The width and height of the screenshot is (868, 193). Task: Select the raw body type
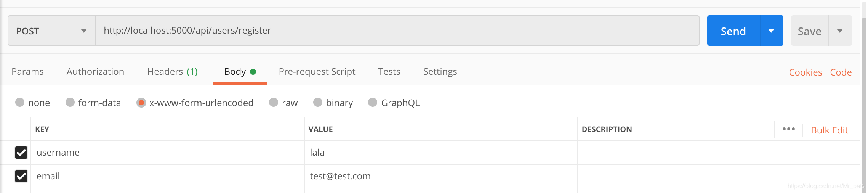tap(274, 103)
